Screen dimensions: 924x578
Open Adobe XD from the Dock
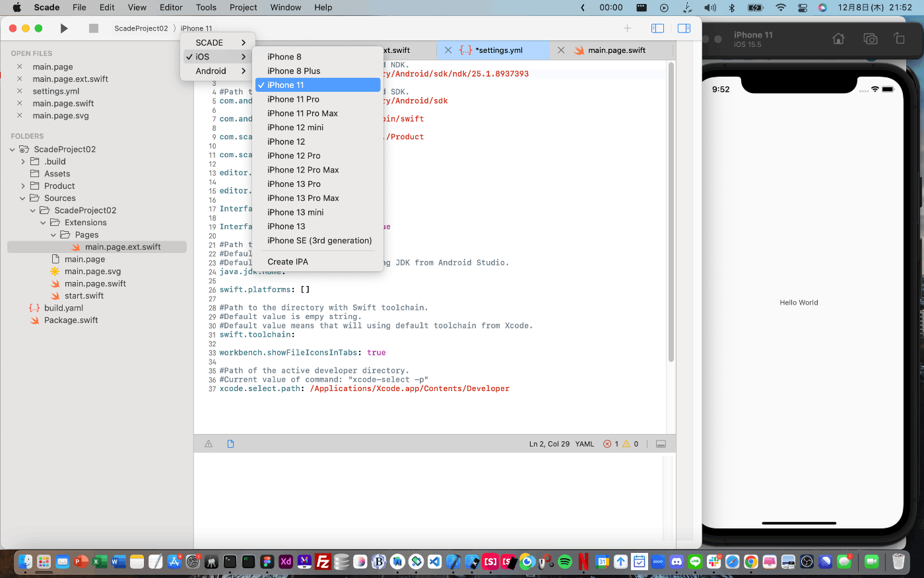[286, 561]
